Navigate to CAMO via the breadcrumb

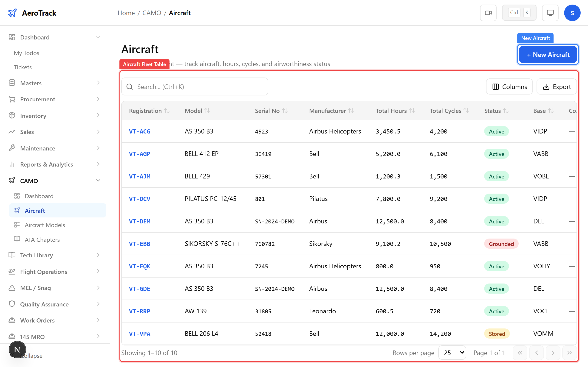tap(152, 13)
